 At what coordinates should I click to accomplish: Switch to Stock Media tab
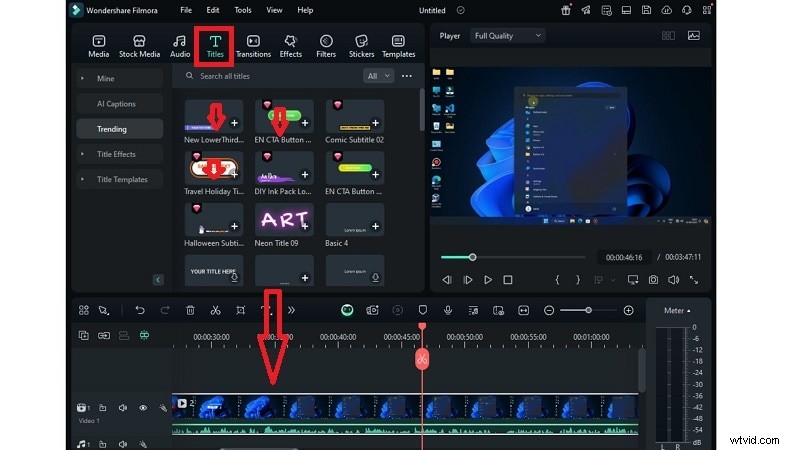point(139,46)
